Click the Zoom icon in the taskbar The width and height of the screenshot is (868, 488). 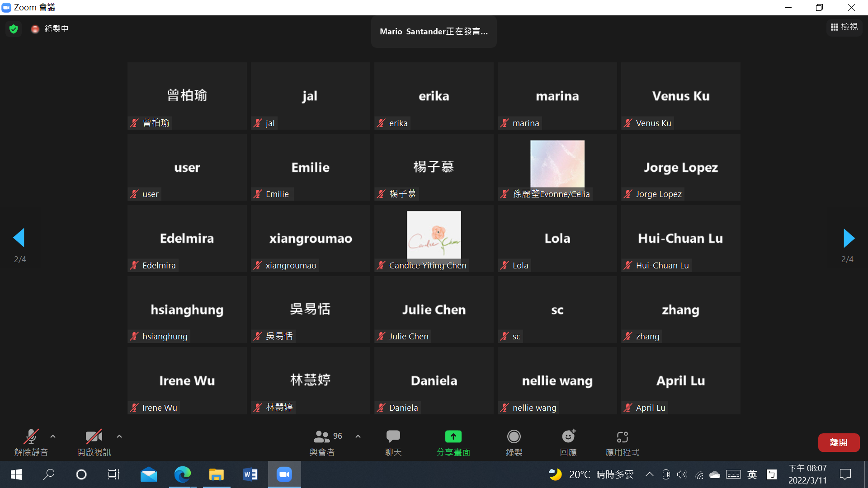[284, 474]
